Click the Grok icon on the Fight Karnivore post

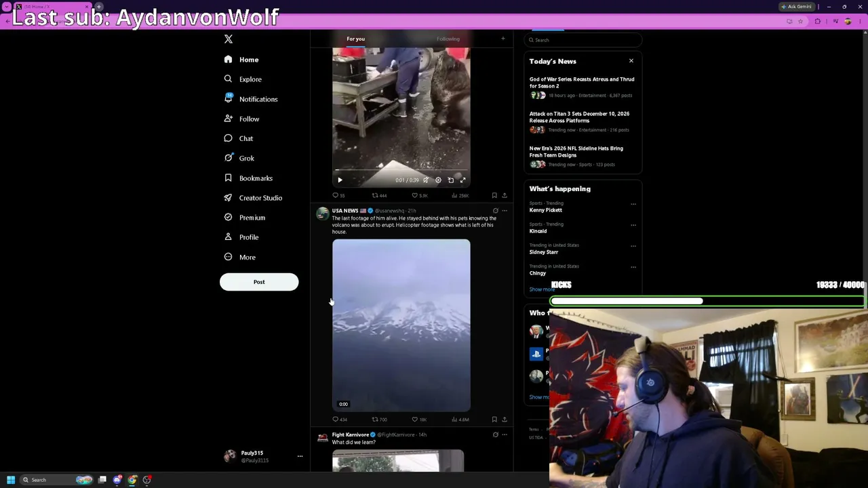[496, 434]
